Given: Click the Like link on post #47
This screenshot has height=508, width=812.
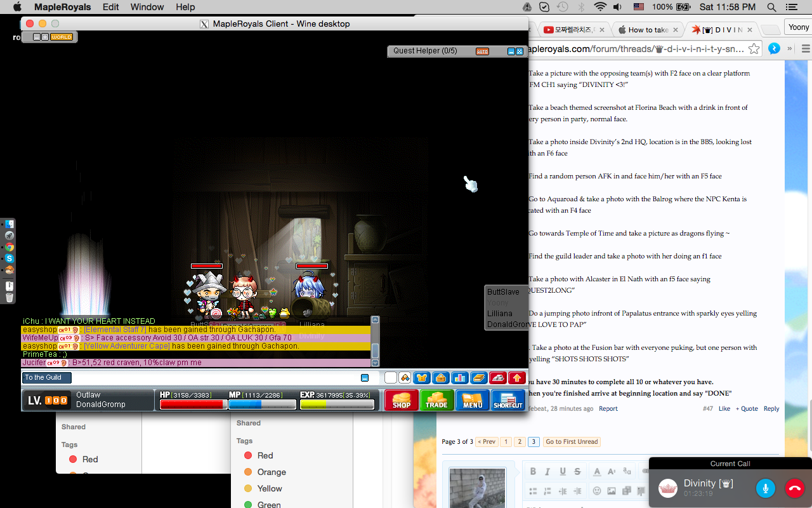Looking at the screenshot, I should tap(724, 409).
